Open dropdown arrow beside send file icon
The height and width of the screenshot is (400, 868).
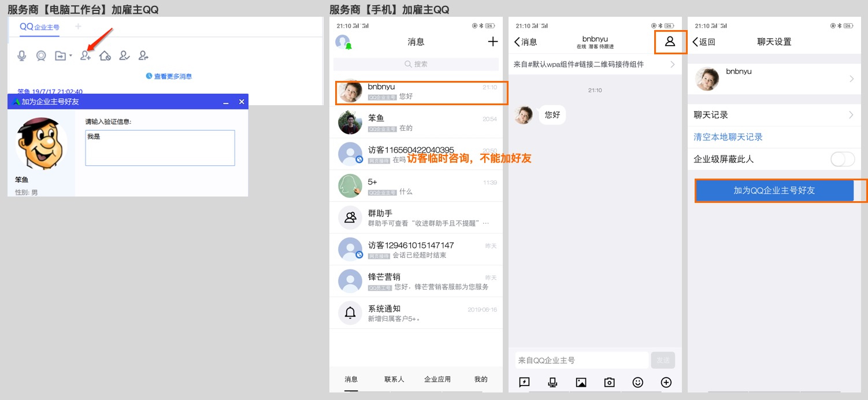(71, 55)
